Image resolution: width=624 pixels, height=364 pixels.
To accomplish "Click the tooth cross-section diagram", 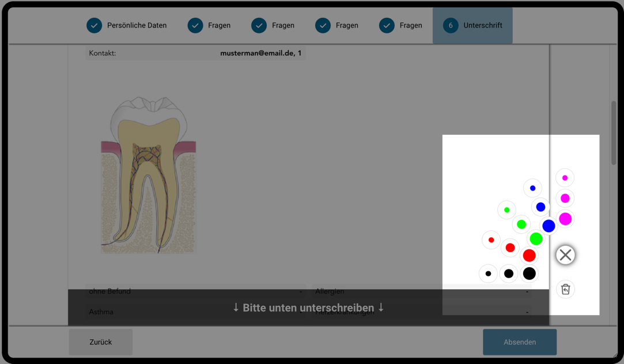I will pos(149,175).
